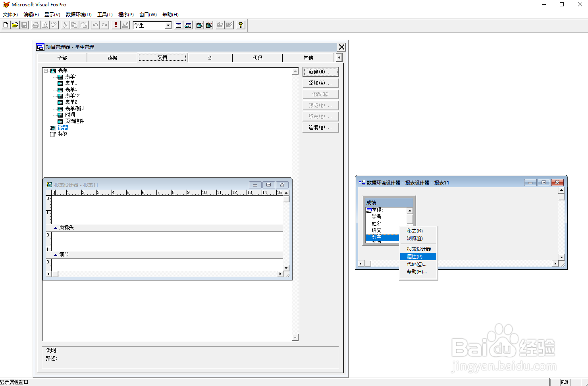
Task: Choose 帮助(H)... from the context menu
Action: point(418,272)
